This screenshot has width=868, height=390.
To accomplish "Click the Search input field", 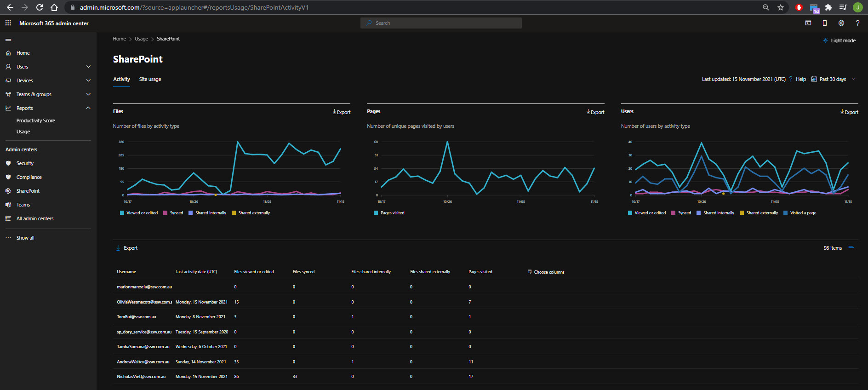I will click(441, 23).
